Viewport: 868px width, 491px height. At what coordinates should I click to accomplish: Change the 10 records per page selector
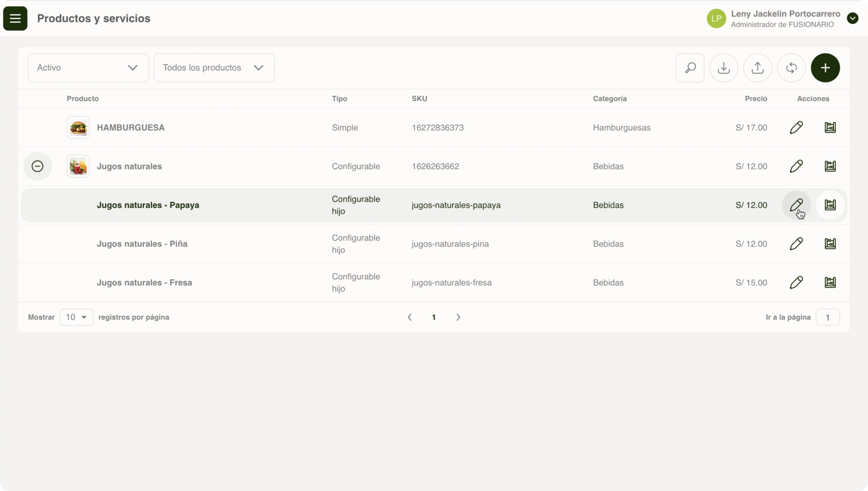76,317
